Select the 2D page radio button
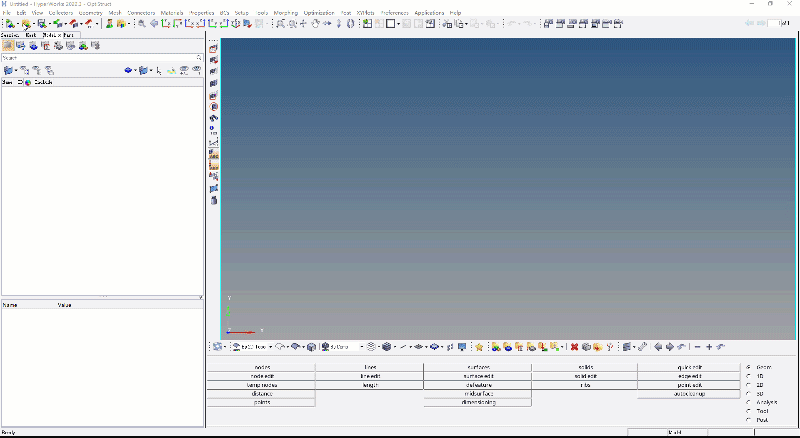This screenshot has width=800, height=438. click(748, 385)
